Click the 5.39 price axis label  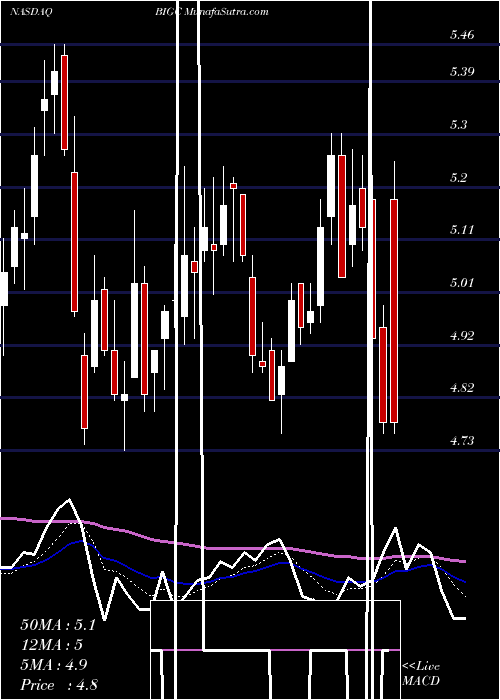tap(462, 71)
